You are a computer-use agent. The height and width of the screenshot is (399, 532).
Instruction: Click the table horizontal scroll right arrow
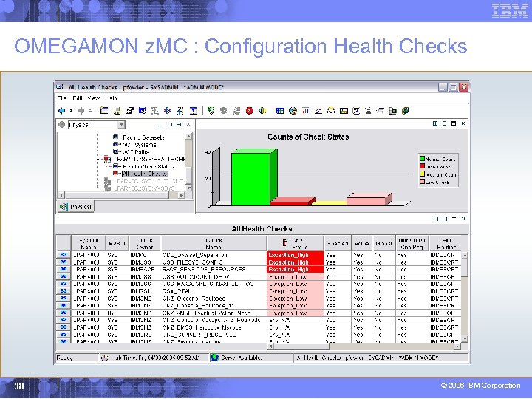click(x=457, y=347)
